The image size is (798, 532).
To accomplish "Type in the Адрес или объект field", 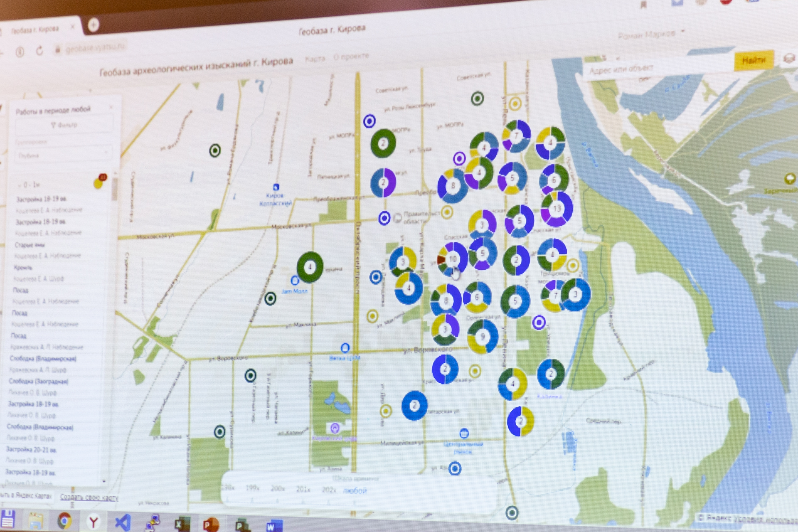I will 657,68.
